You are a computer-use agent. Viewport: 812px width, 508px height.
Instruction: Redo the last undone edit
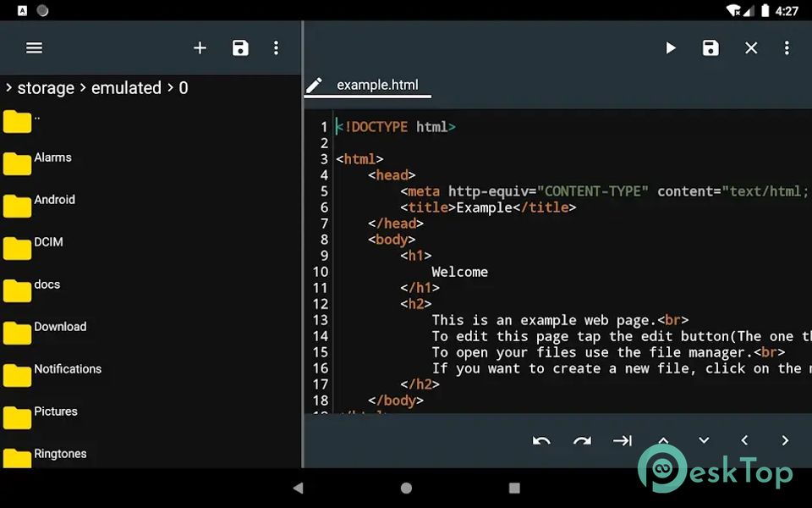[582, 440]
